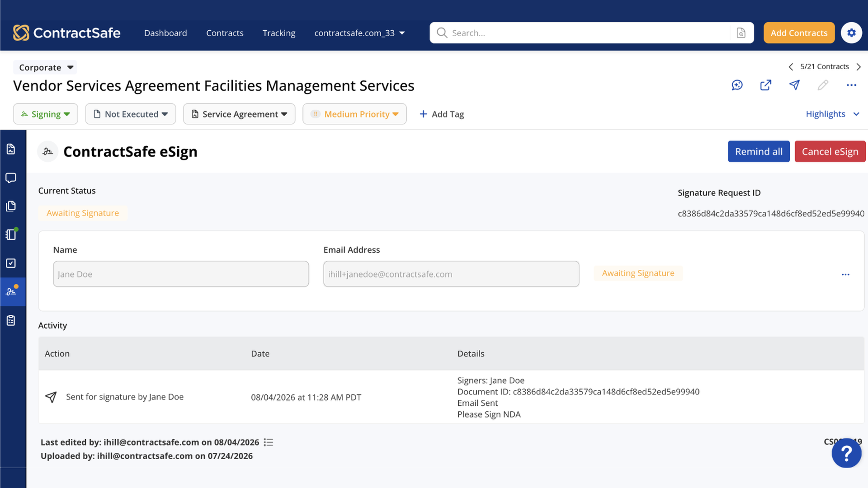868x488 pixels.
Task: Click the eSign signature icon beside heading
Action: tap(47, 152)
